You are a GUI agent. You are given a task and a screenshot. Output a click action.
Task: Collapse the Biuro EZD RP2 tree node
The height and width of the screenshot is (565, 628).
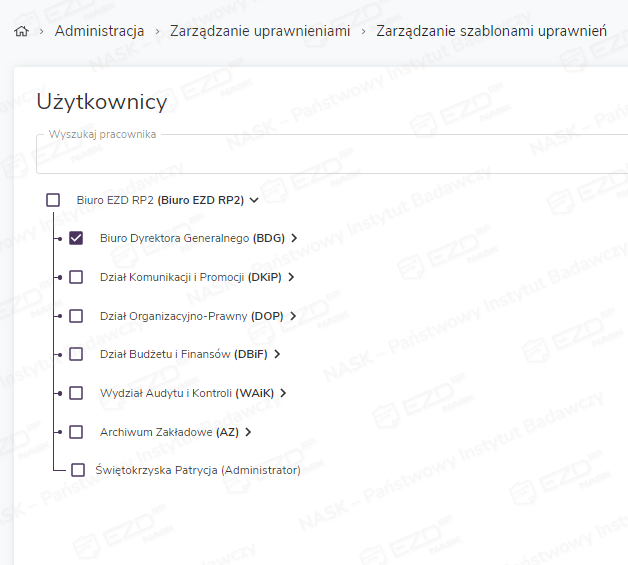tap(255, 200)
